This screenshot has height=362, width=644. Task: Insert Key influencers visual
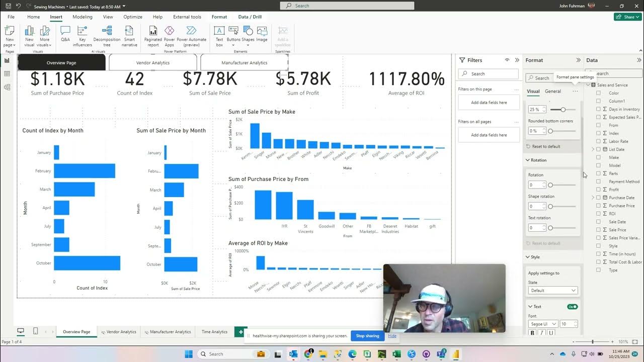click(x=83, y=36)
